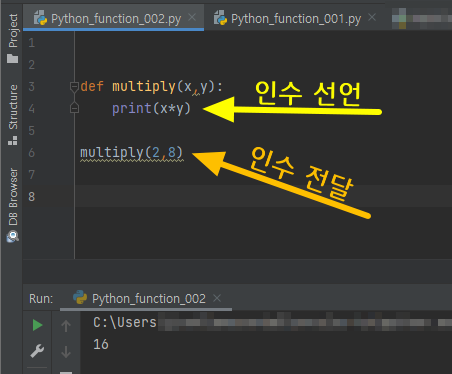Place cursor on print(x*y) statement
This screenshot has width=452, height=374.
(x=151, y=108)
